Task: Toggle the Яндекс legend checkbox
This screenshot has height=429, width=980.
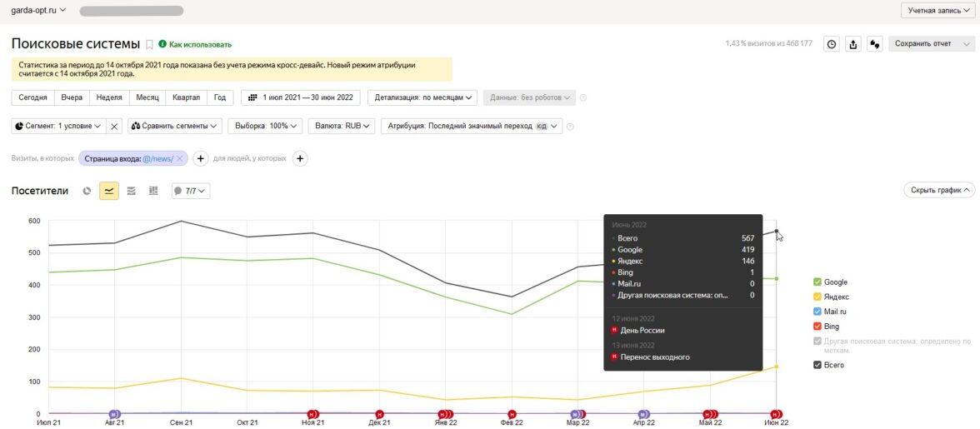Action: point(817,297)
